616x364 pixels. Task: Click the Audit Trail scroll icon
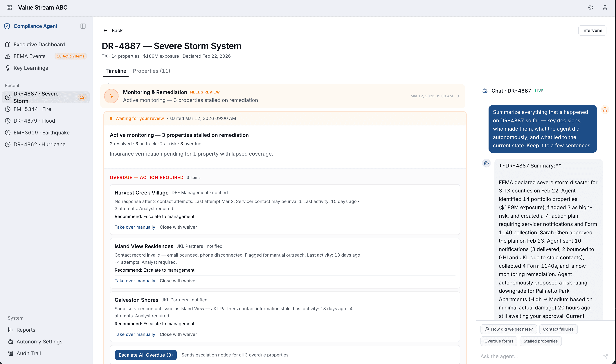pyautogui.click(x=10, y=354)
